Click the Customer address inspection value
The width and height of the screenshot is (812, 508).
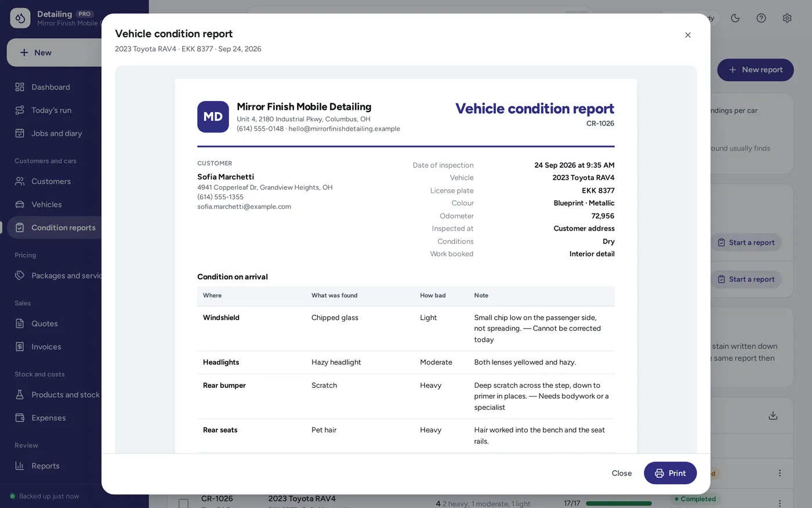584,229
